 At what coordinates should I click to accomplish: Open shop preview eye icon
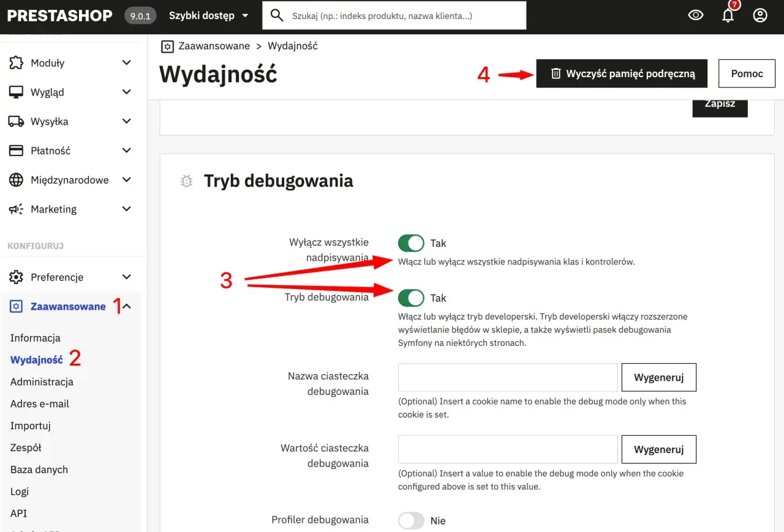coord(696,15)
